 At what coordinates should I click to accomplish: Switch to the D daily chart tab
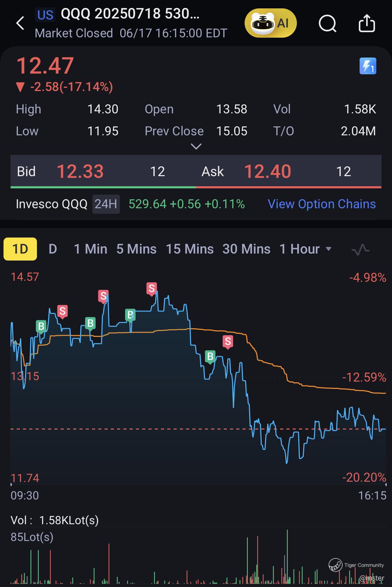coord(53,249)
